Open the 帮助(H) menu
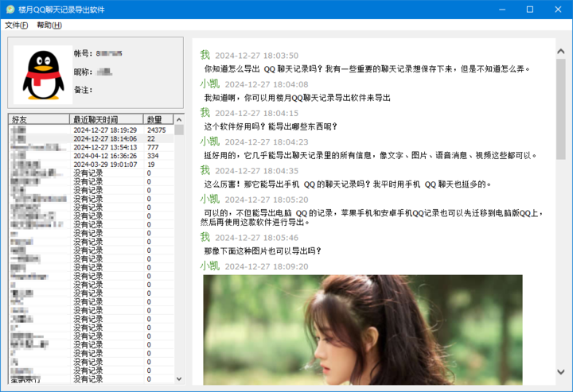This screenshot has height=392, width=573. [x=49, y=25]
